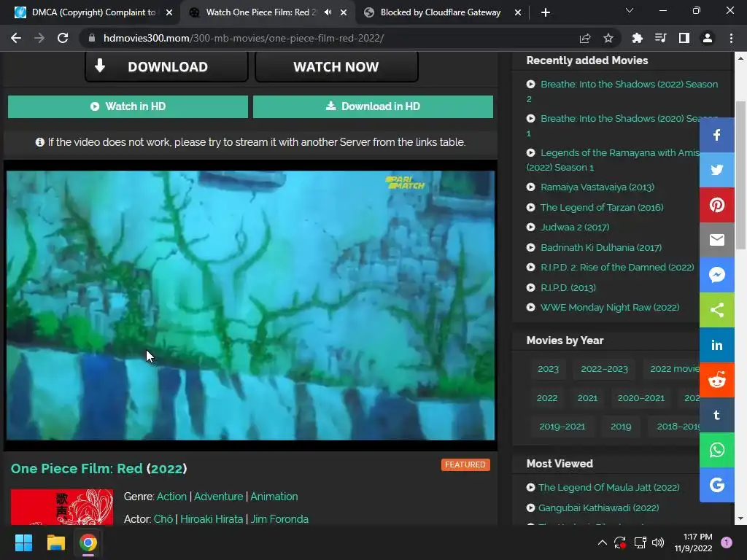Expand the tab search chevron
The height and width of the screenshot is (560, 747).
click(x=630, y=10)
